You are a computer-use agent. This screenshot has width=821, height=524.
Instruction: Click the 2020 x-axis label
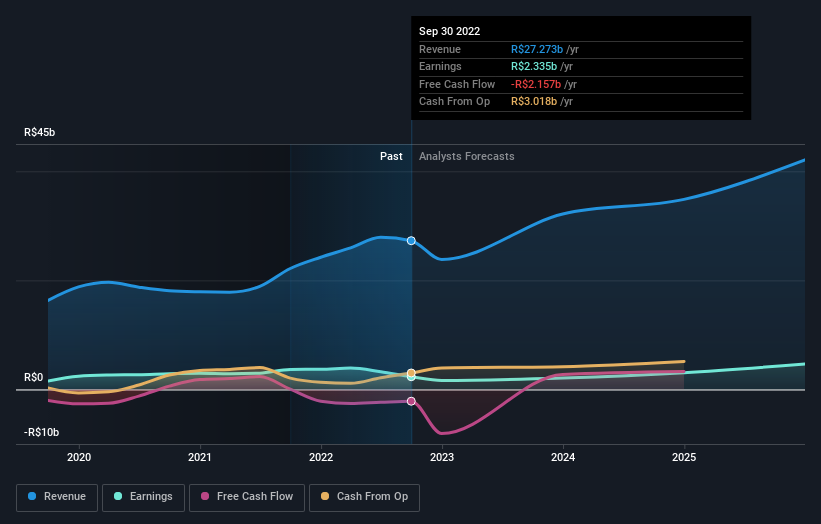click(79, 457)
